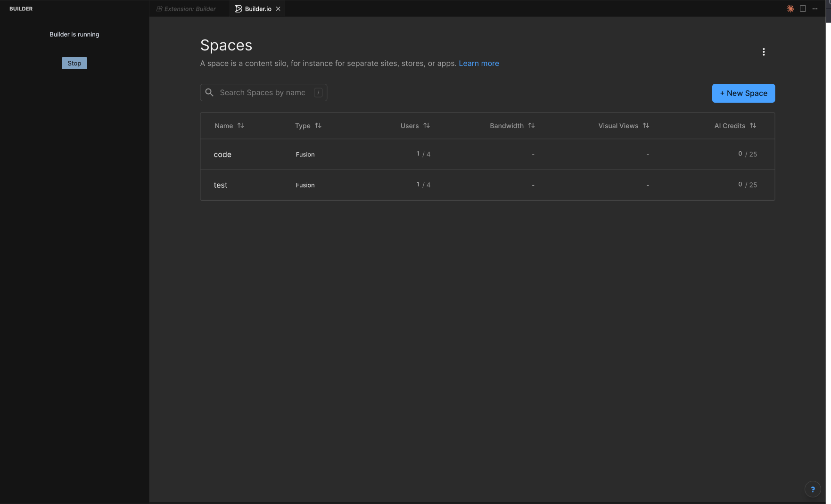Focus the Search Spaces by name field

[263, 92]
